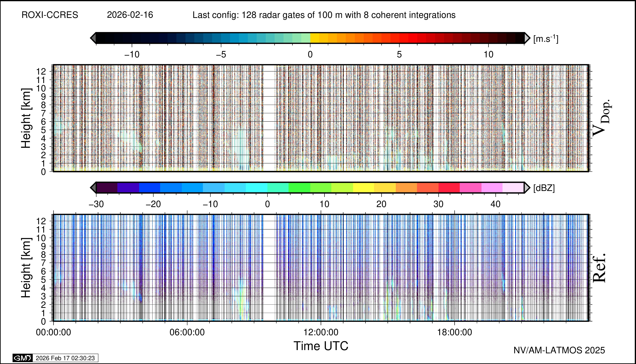The height and width of the screenshot is (364, 636).
Task: Click the NV/AM-LATMOS 2025 credit text
Action: click(x=559, y=350)
